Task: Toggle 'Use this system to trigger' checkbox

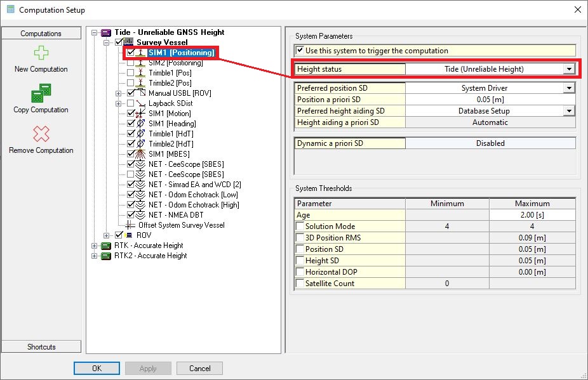Action: pyautogui.click(x=300, y=51)
